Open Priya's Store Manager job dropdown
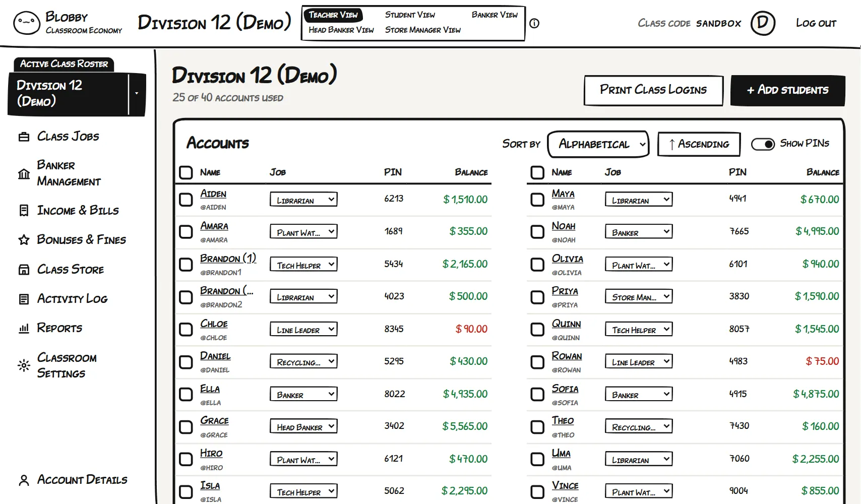This screenshot has height=504, width=861. point(639,297)
